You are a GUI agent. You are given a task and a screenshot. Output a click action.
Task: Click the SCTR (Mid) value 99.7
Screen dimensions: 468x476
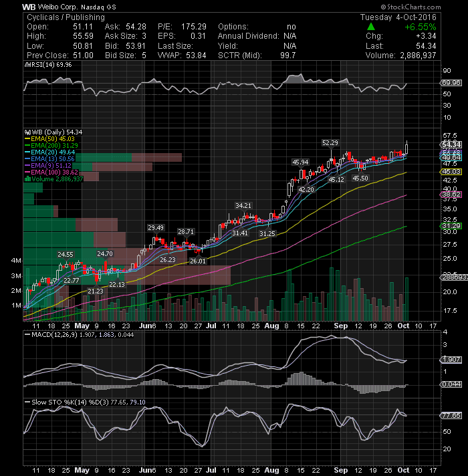coord(288,55)
